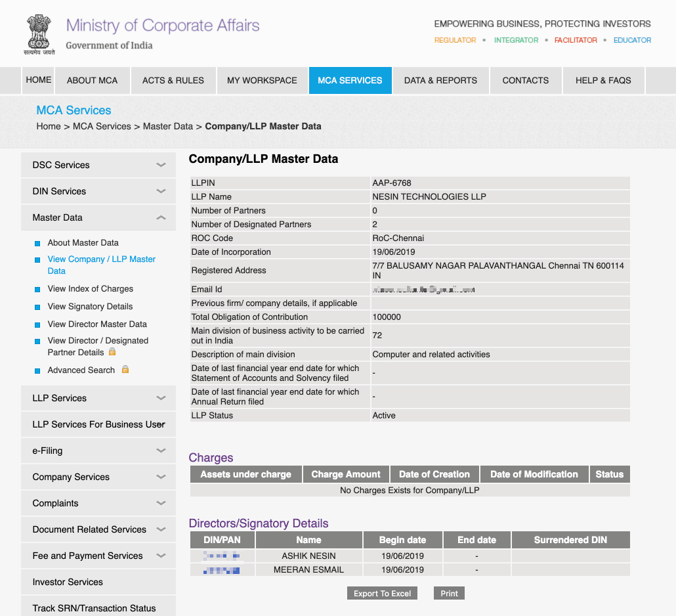Click the Surrendered DIN column header
Viewport: 676px width, 616px height.
point(570,540)
